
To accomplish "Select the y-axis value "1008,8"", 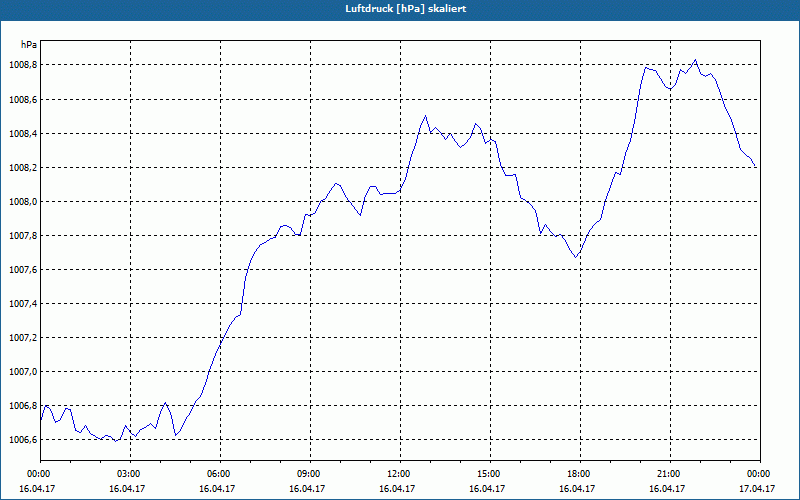I will click(x=22, y=65).
